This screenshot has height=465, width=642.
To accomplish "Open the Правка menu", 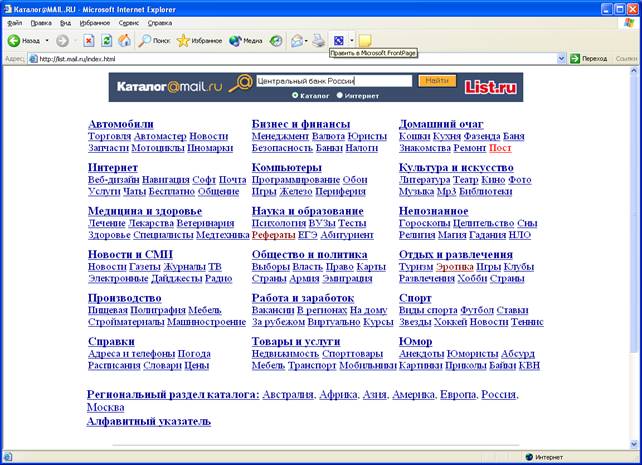I will point(41,23).
